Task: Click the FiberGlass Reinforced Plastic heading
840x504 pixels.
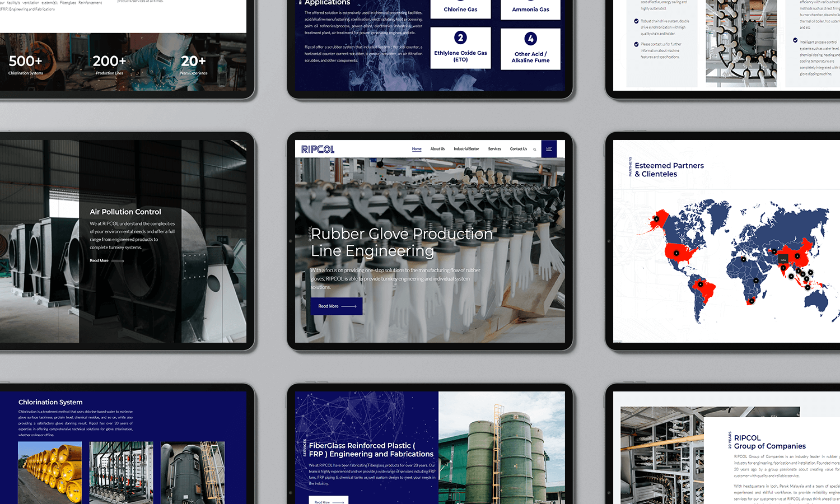Action: coord(371,450)
